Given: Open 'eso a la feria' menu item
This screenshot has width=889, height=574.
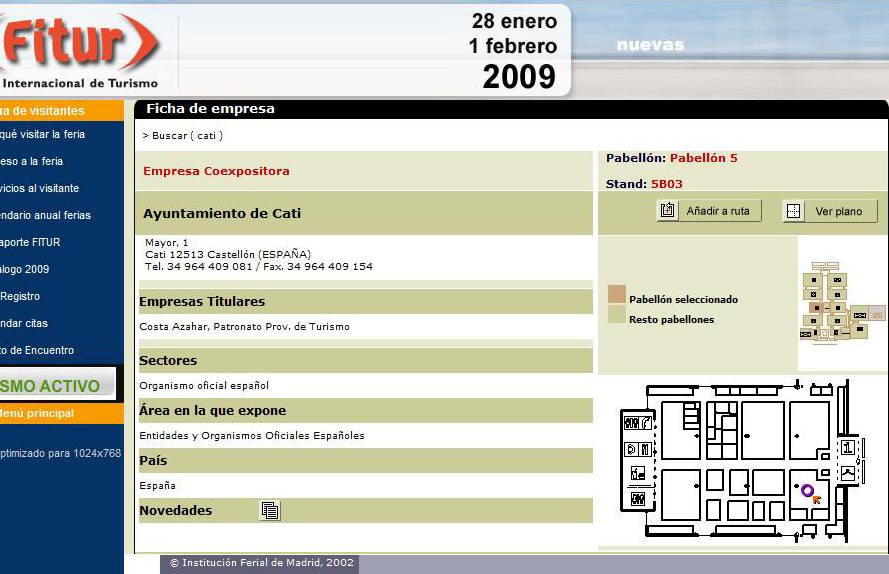Looking at the screenshot, I should pos(32,161).
